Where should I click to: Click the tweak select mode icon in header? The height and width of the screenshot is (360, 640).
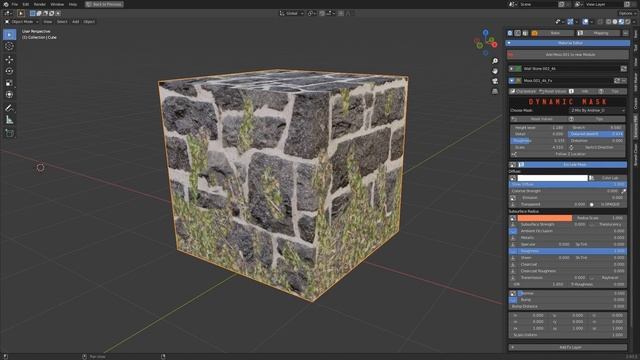tap(21, 13)
